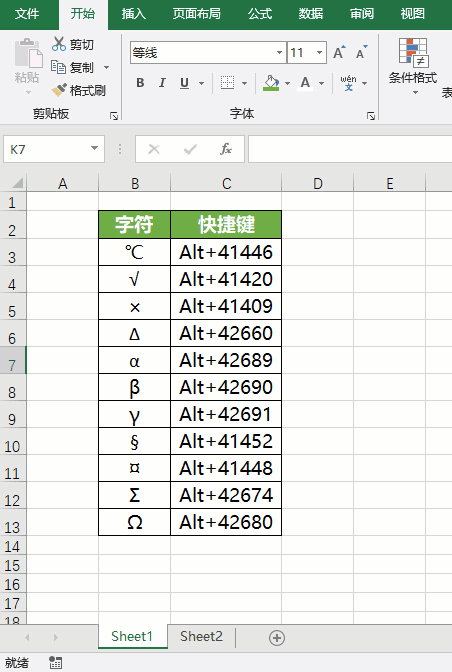Image resolution: width=452 pixels, height=672 pixels.
Task: Select the cell with β symbol
Action: pos(135,387)
